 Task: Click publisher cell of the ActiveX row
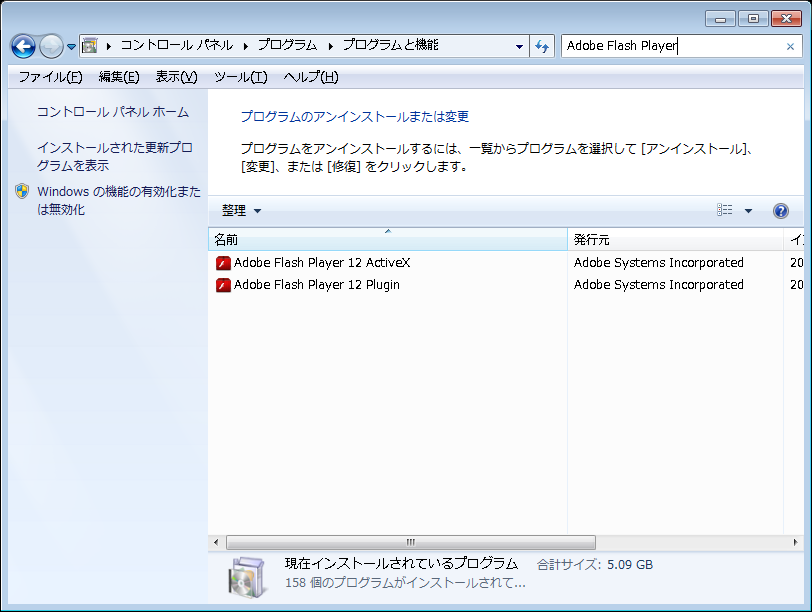[659, 263]
